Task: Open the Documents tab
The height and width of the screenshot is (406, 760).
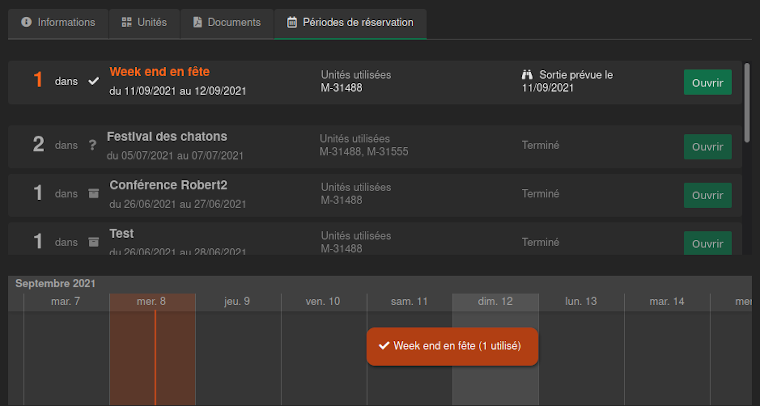Action: pos(227,22)
